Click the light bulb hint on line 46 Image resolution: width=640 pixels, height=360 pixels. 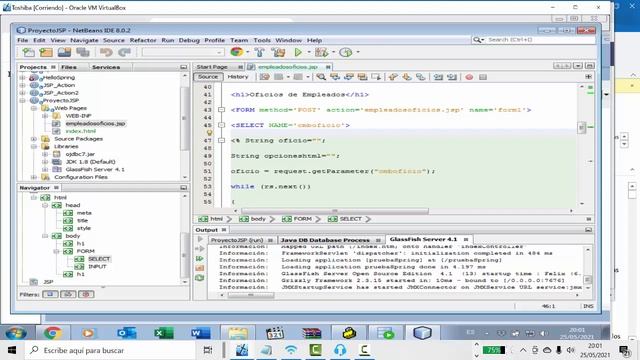point(209,133)
